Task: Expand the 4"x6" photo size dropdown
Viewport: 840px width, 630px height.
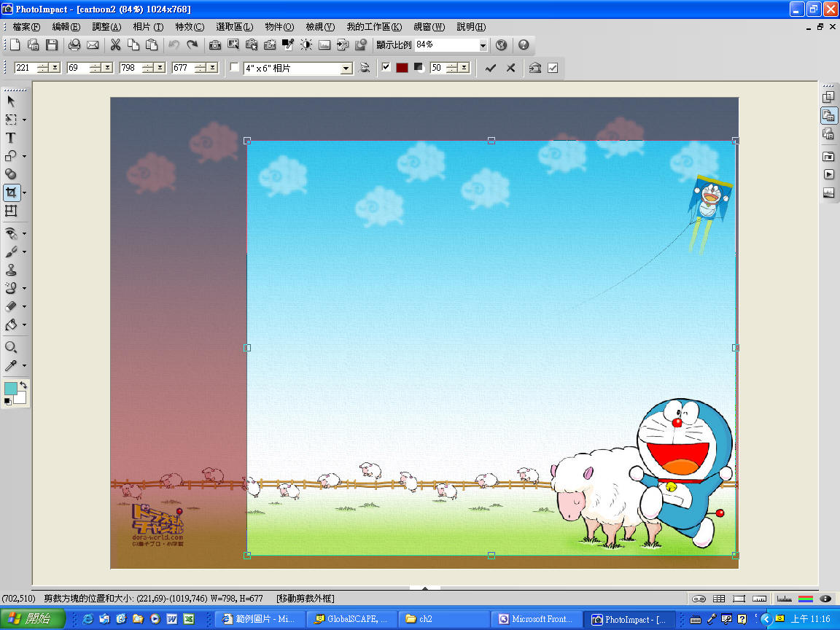Action: coord(346,69)
